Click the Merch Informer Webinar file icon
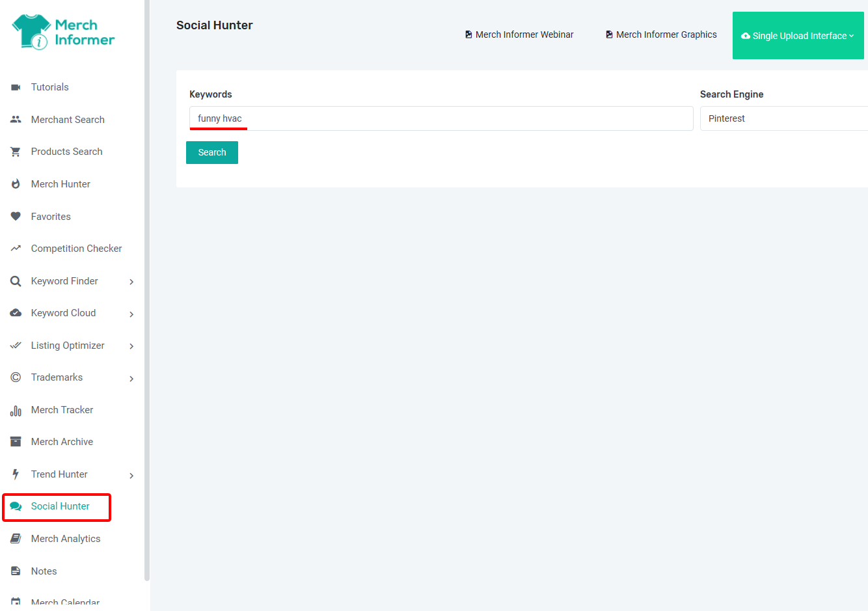Image resolution: width=868 pixels, height=611 pixels. click(468, 34)
